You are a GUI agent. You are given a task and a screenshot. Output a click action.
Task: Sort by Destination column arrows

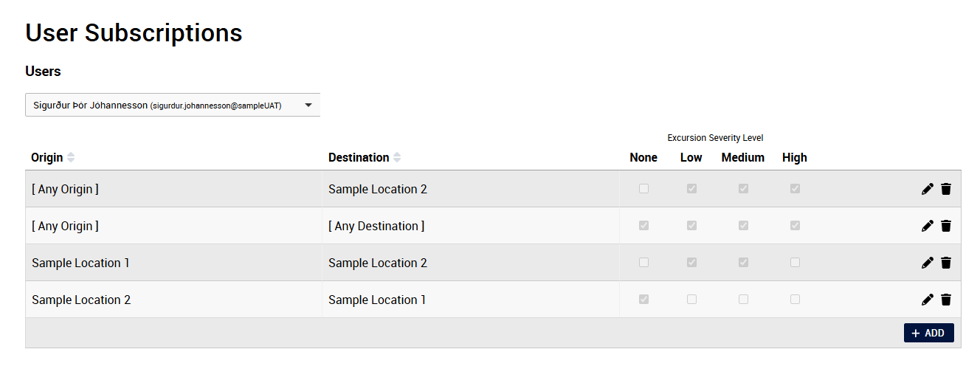click(x=397, y=157)
